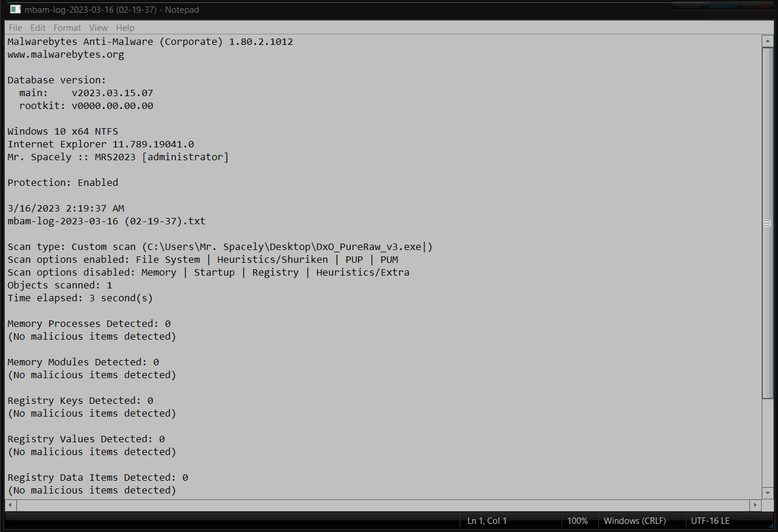Click the 'Protection: Enabled' line
778x532 pixels.
(63, 183)
